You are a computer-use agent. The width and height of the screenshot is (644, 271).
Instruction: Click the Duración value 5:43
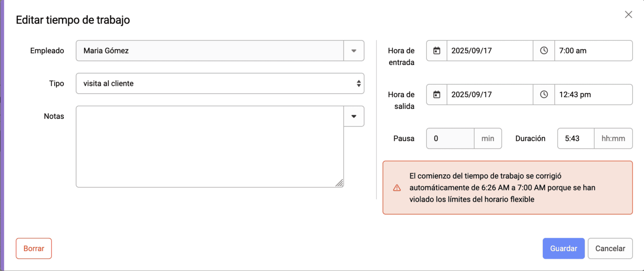pos(575,138)
